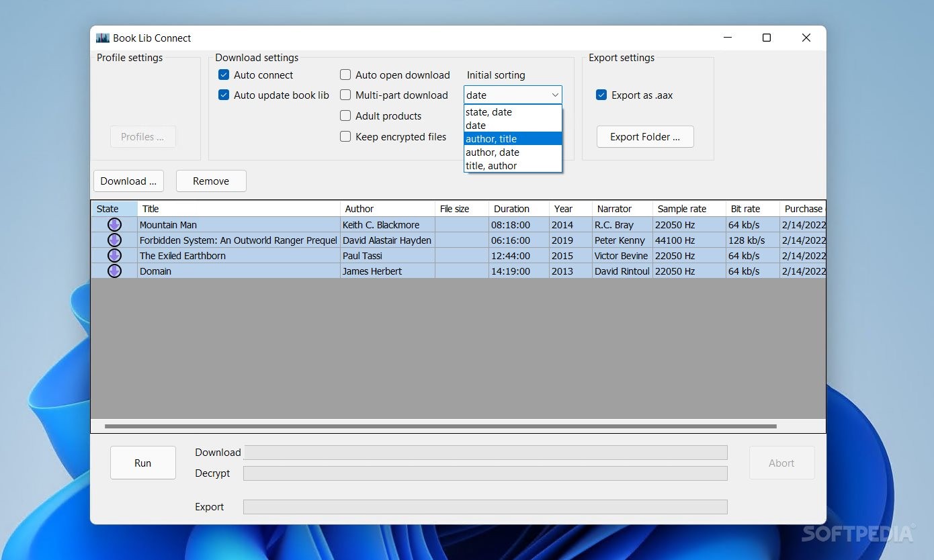Viewport: 934px width, 560px height.
Task: Start processing with the Run button
Action: coord(143,463)
